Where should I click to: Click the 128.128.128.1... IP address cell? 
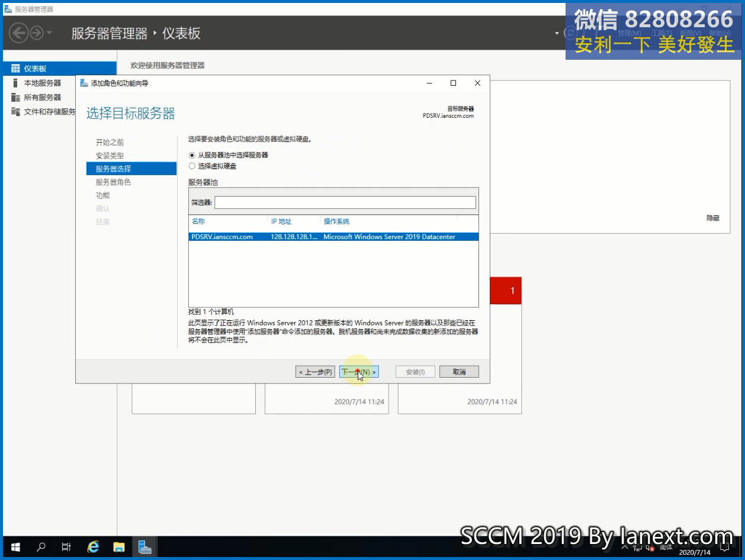click(x=294, y=237)
